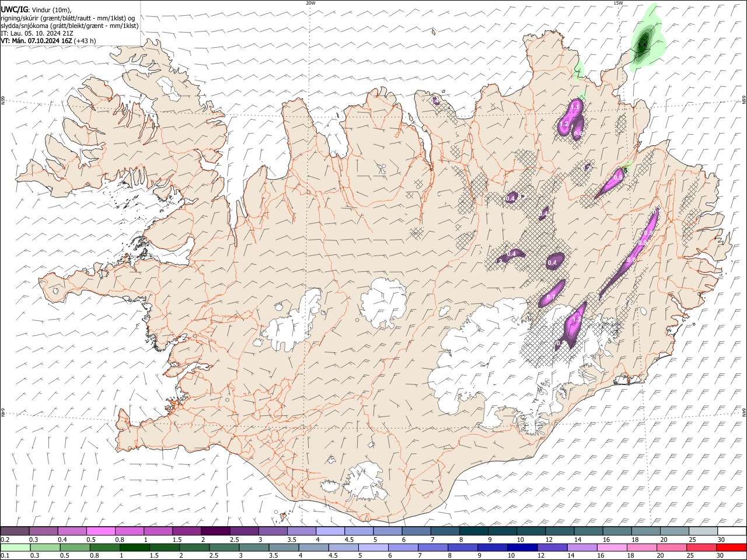Click the lavender swatch labeled 4 in top legend row
Viewport: 747px width, 560px height.
click(x=330, y=531)
